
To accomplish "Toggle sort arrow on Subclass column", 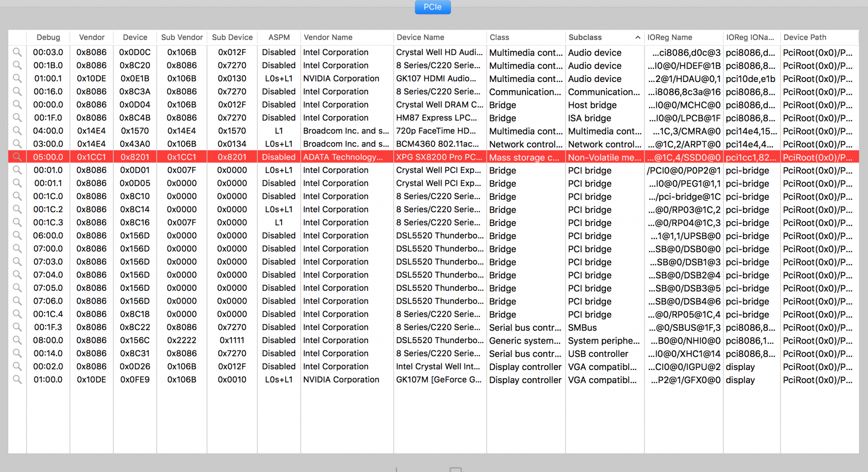I will click(638, 37).
